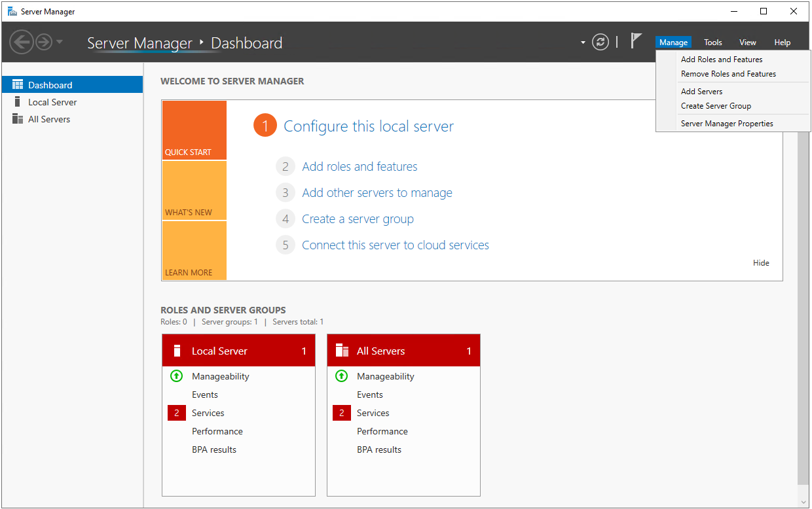Select Dashboard in the sidebar
This screenshot has height=509, width=812.
72,85
